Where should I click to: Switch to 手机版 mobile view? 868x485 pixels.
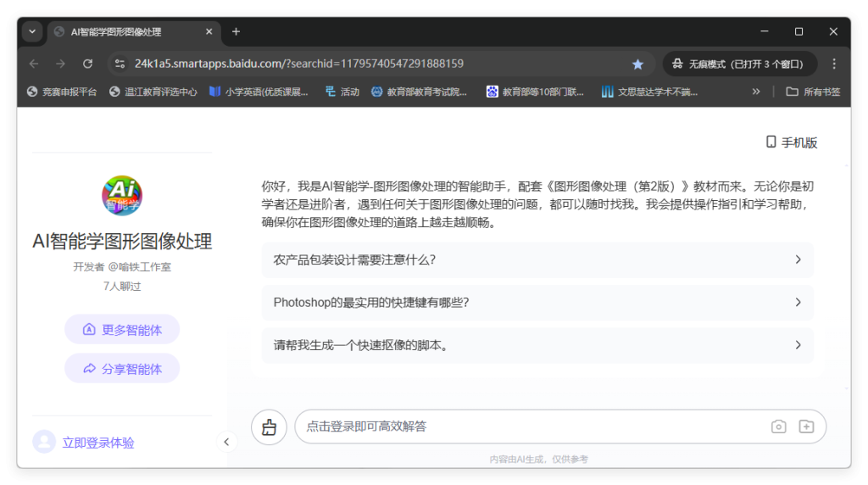(x=792, y=142)
